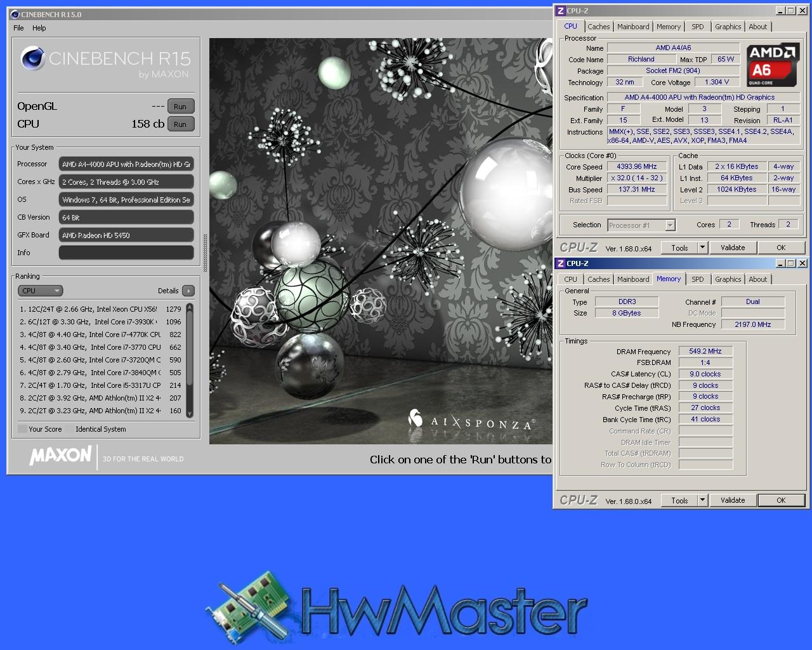Select ranking row AMD Athlon II X2 207
The width and height of the screenshot is (812, 650).
pyautogui.click(x=101, y=398)
